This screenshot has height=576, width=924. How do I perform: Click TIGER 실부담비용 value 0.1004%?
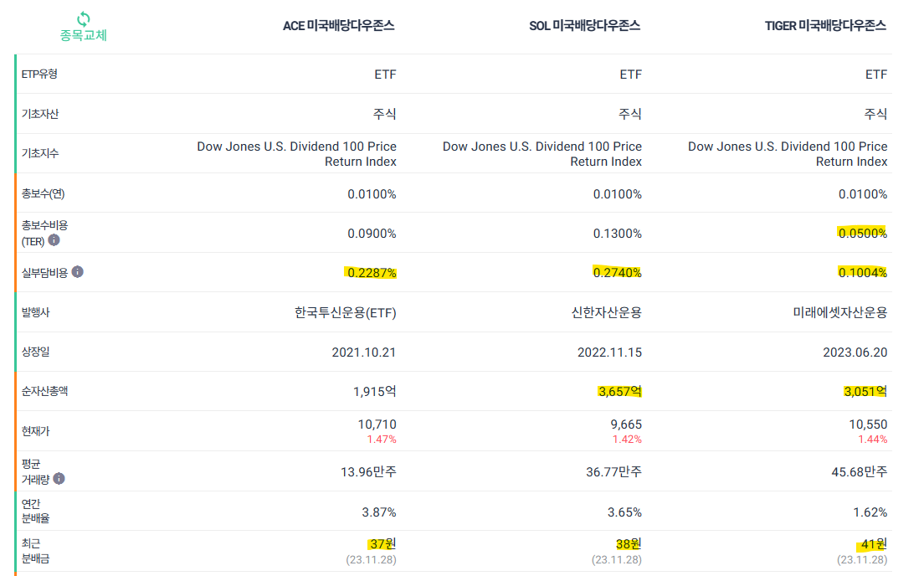coord(862,273)
